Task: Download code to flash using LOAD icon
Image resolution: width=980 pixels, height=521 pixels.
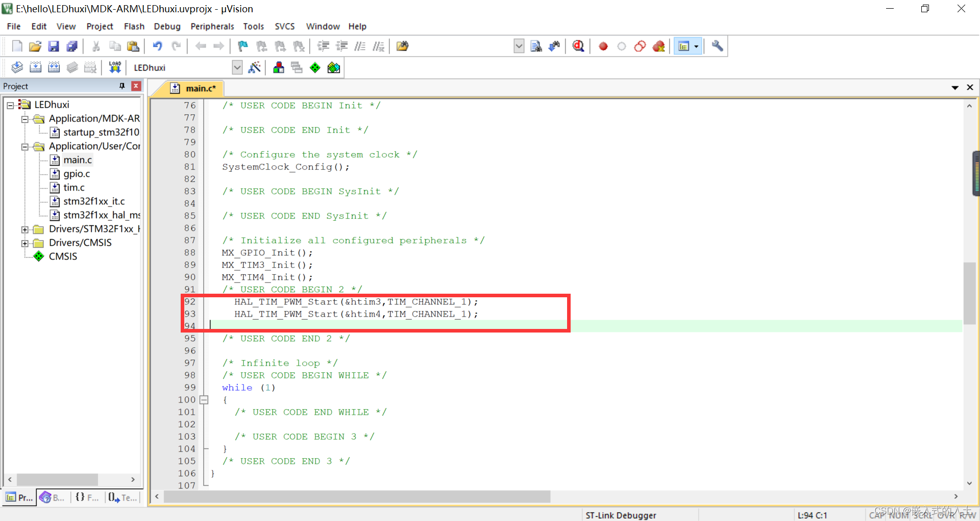Action: click(x=115, y=67)
